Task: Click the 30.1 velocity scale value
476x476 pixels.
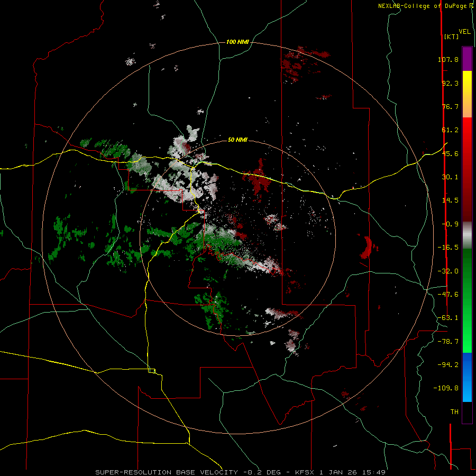Action: 450,177
